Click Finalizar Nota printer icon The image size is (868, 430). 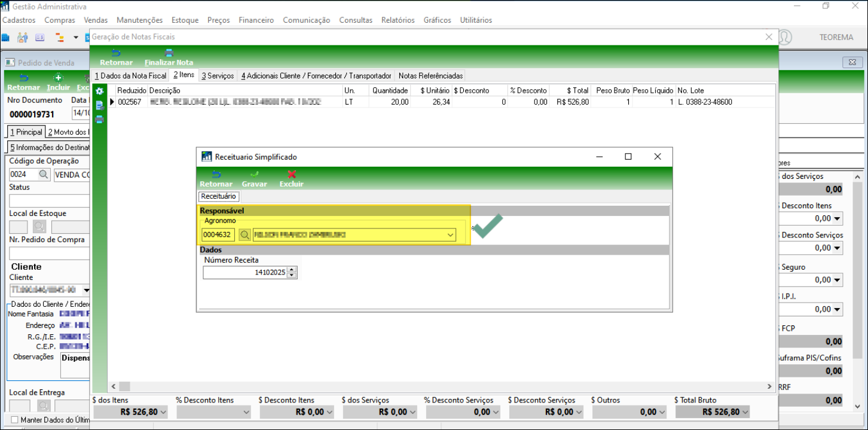pos(169,57)
